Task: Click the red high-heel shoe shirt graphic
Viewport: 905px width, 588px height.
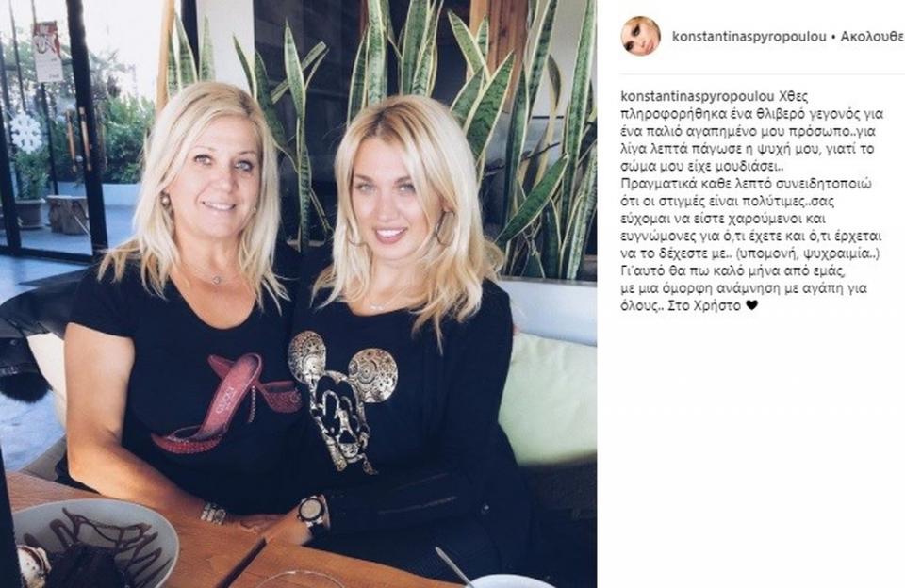Action: pyautogui.click(x=227, y=401)
